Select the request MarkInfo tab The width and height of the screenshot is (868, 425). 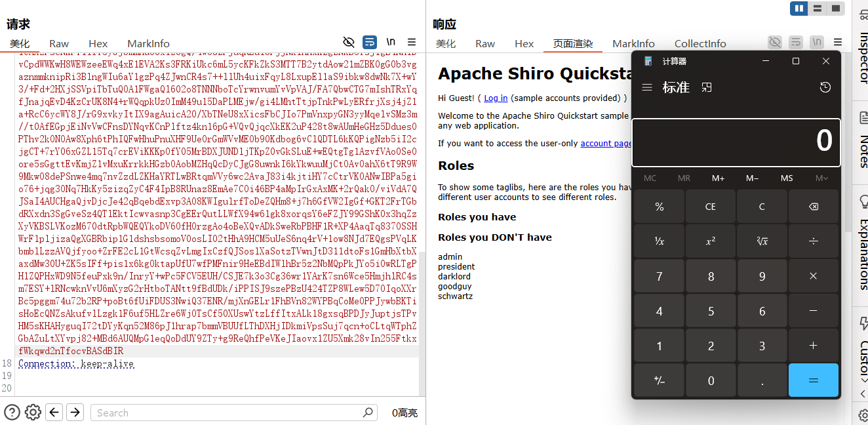[x=149, y=43]
